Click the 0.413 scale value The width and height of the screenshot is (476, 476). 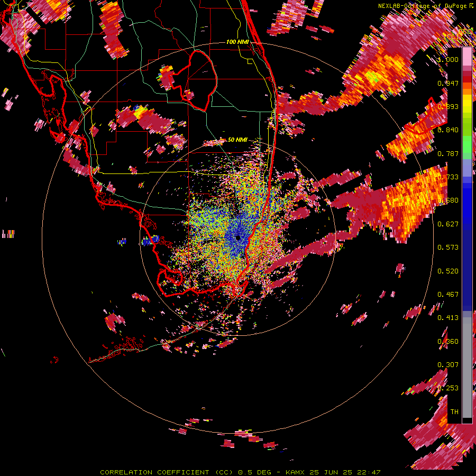point(448,318)
